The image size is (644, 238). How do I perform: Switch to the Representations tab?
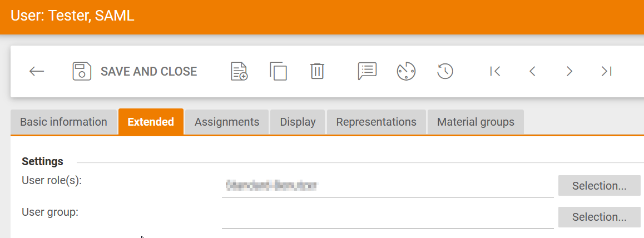[x=376, y=122]
